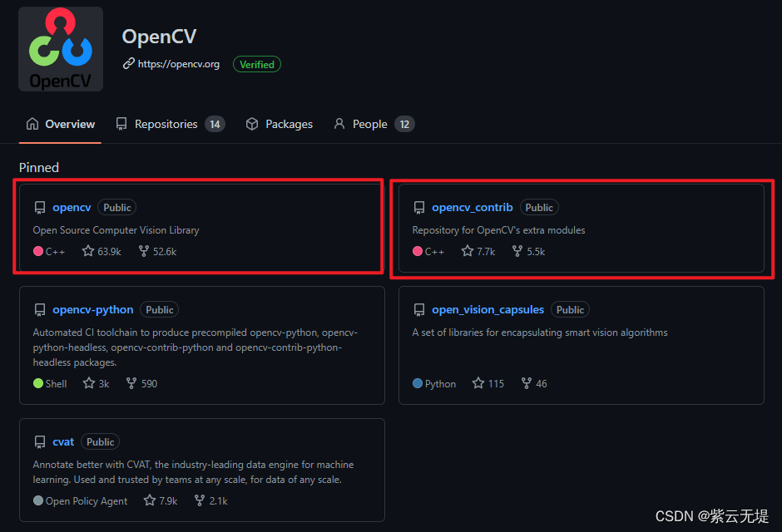Click the Python language label

(440, 383)
